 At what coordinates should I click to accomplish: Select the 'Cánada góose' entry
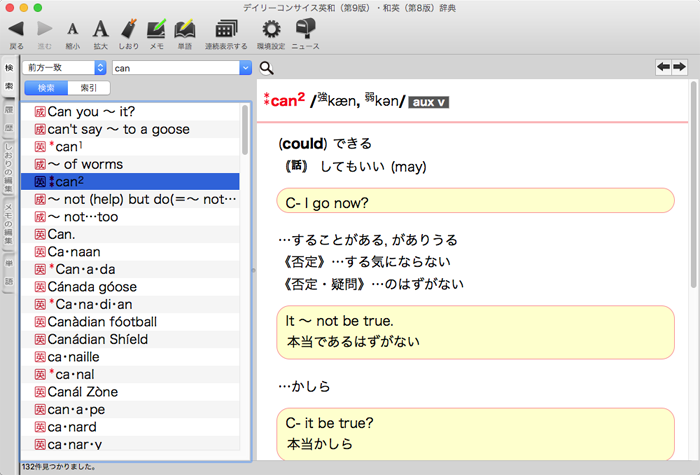pos(130,287)
